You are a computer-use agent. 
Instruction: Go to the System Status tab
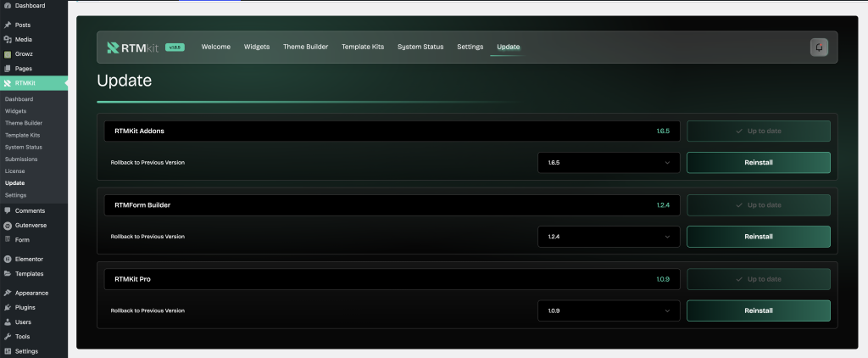pos(420,47)
